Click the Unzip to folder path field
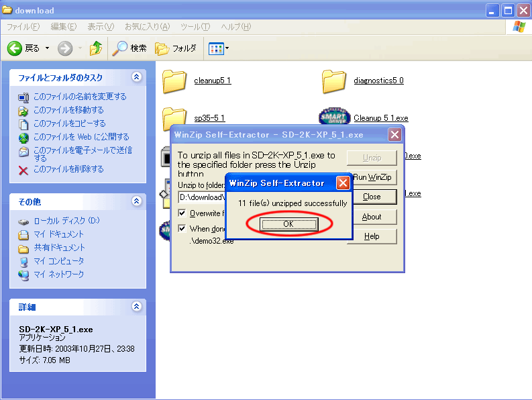This screenshot has height=400, width=532. 202,197
